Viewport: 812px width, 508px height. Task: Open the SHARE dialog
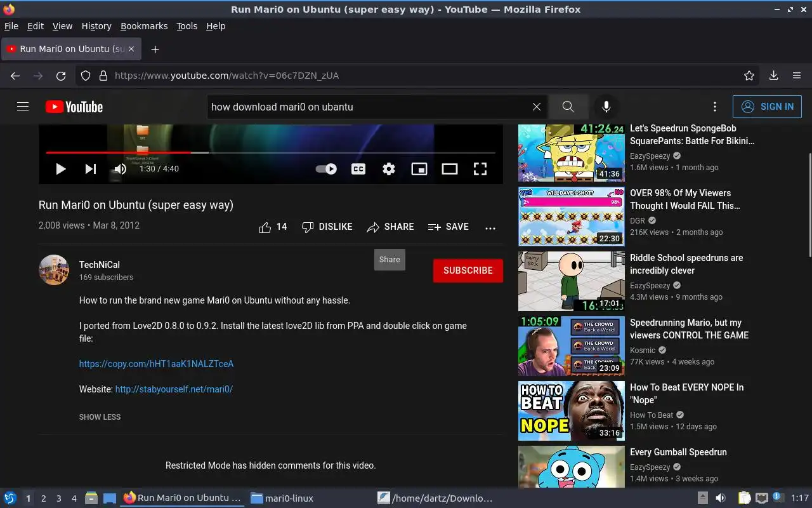(x=390, y=227)
